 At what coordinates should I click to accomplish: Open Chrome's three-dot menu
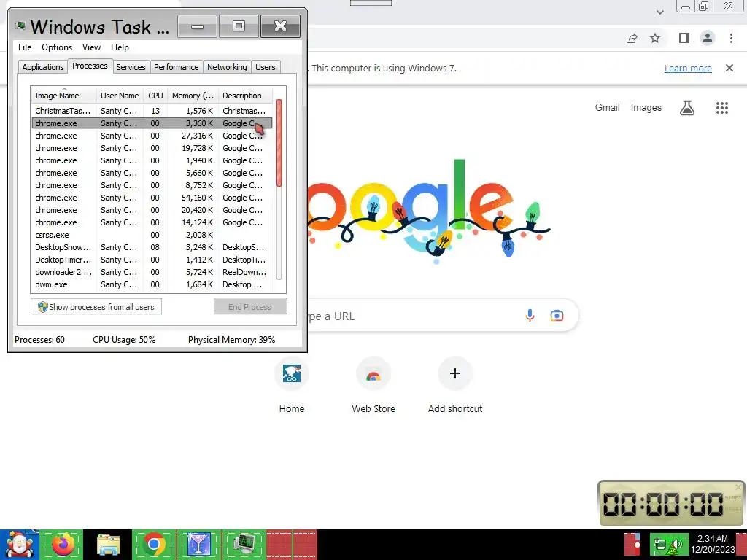(731, 38)
